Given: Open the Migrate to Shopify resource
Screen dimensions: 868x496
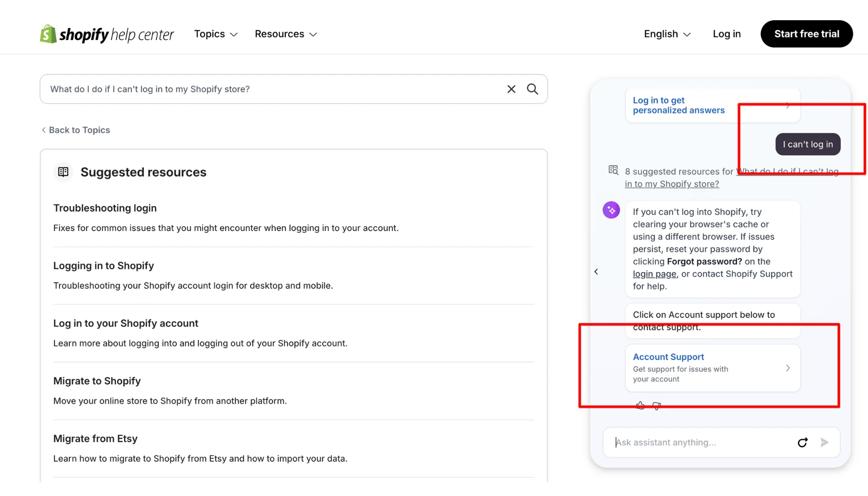Looking at the screenshot, I should [x=97, y=381].
